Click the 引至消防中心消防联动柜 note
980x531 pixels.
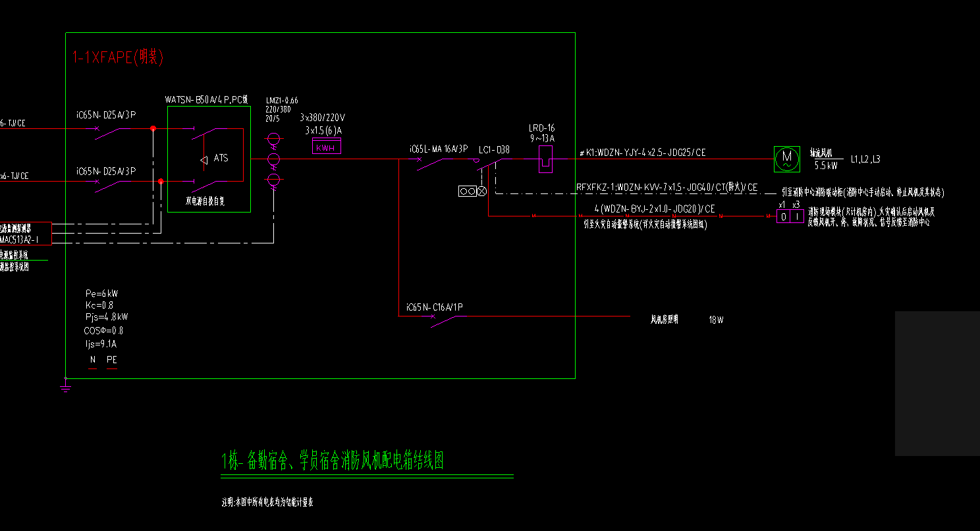point(863,193)
